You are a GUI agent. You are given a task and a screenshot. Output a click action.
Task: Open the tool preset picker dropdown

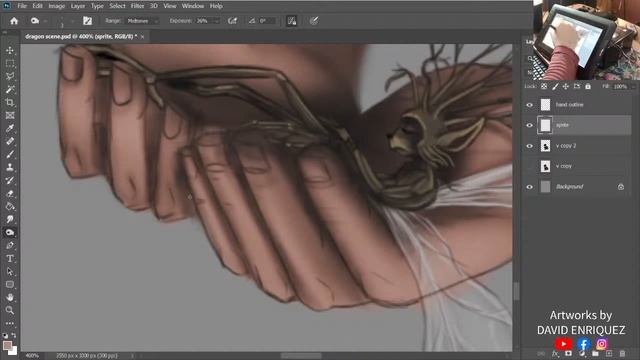(x=45, y=21)
